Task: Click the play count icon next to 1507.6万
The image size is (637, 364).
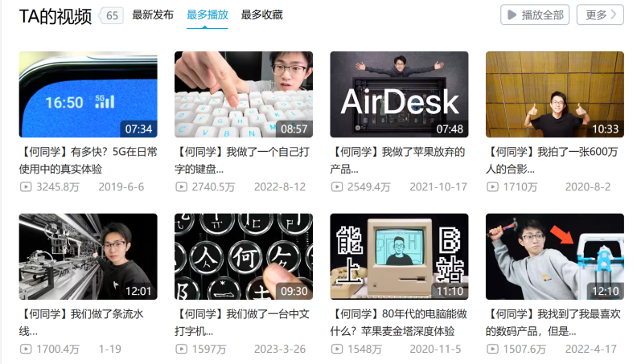Action: 492,349
